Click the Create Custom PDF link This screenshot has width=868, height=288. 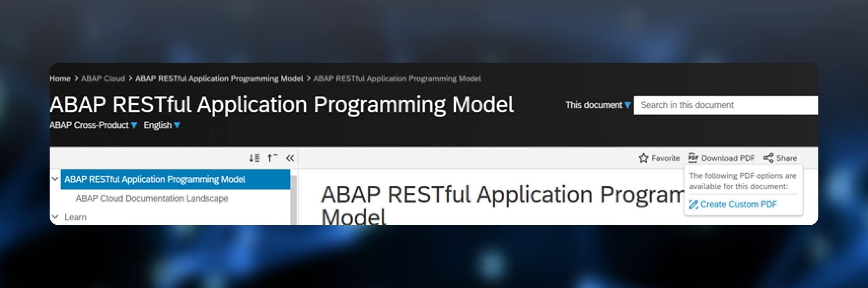pyautogui.click(x=739, y=204)
